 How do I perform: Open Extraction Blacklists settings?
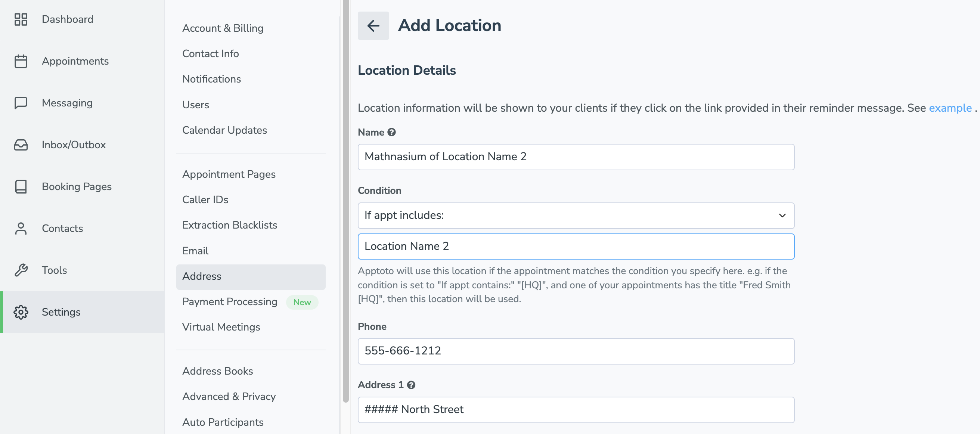[229, 225]
